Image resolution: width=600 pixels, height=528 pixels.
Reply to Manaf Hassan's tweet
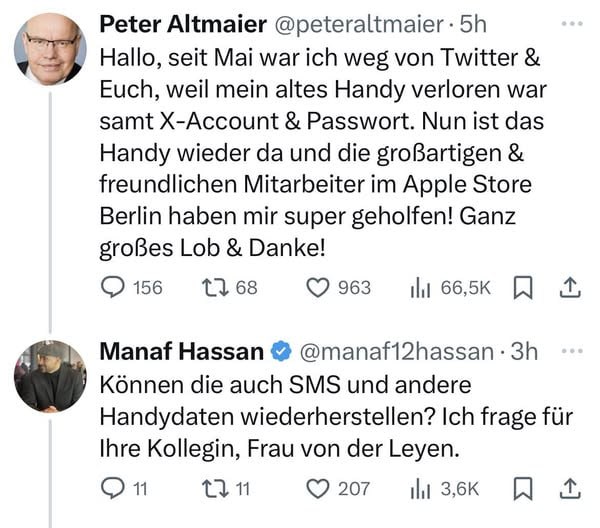pos(111,488)
